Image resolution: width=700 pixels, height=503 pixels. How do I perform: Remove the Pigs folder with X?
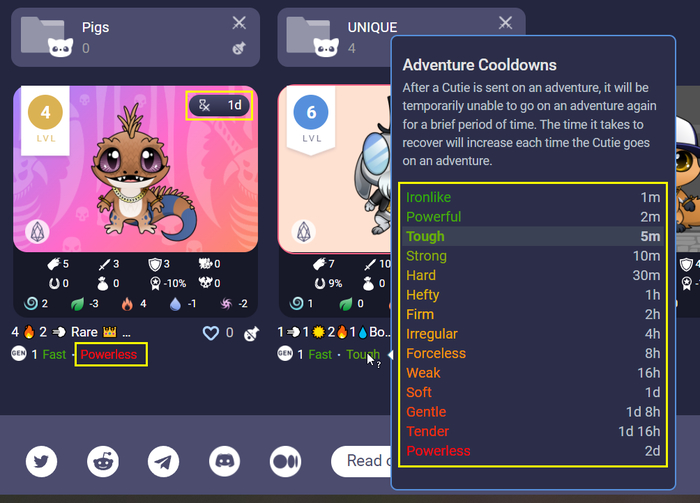(x=239, y=22)
